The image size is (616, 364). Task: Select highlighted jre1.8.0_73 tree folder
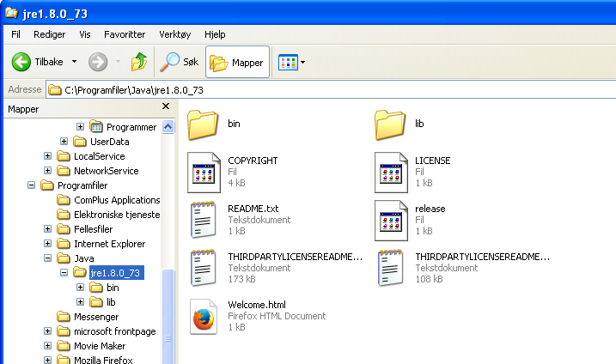pos(116,273)
